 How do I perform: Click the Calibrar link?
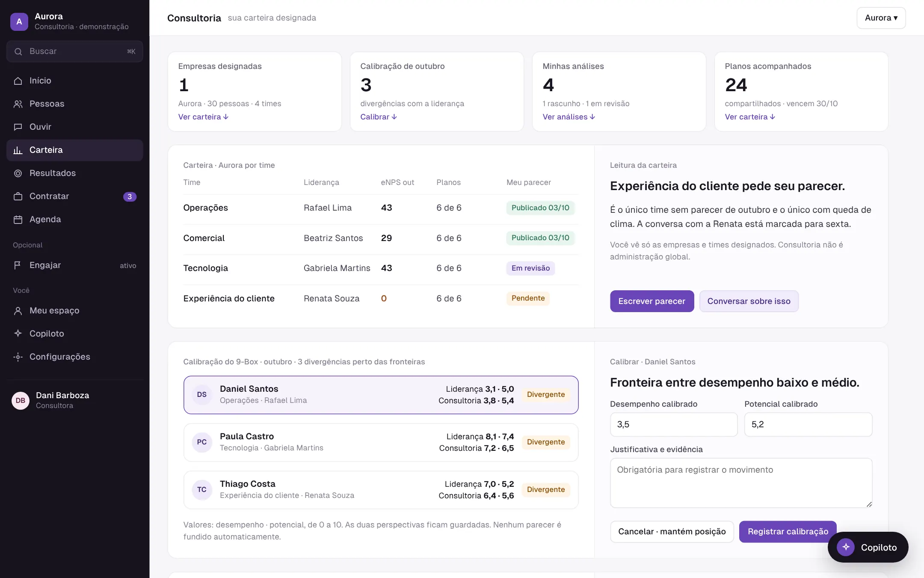(x=379, y=117)
